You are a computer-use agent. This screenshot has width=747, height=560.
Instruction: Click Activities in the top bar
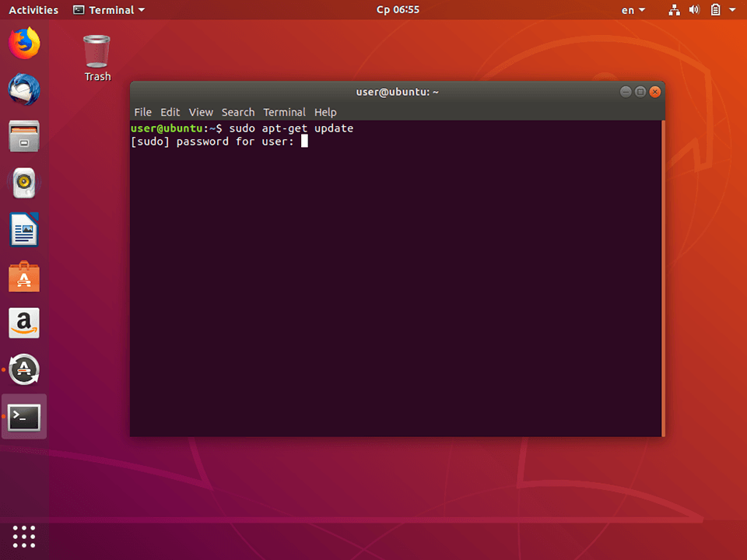coord(33,10)
